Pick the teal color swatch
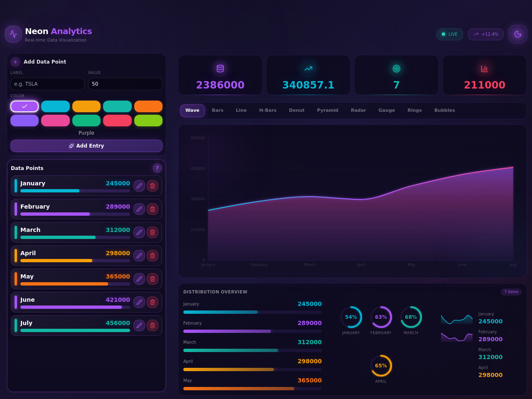532x399 pixels. (117, 106)
